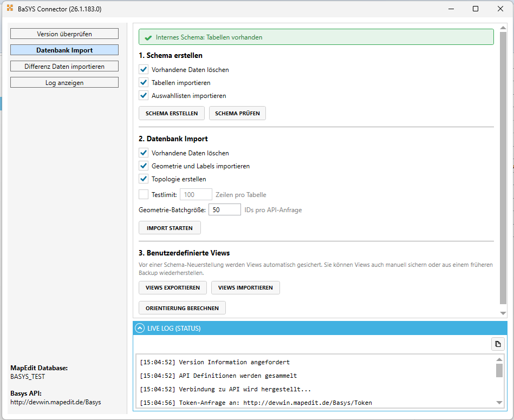Click 'IDs pro API-Anfrage' hint text
Screen dimensions: 514x420
point(273,210)
